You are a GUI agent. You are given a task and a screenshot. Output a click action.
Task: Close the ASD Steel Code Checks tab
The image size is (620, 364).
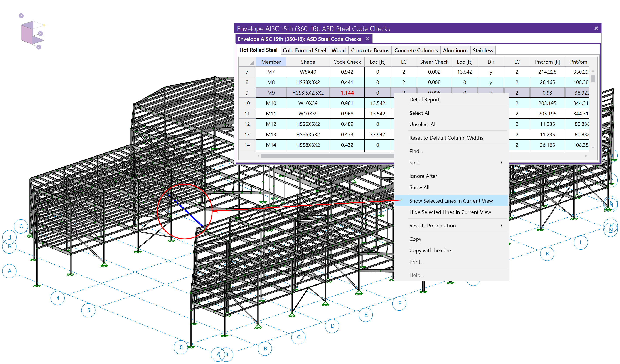pyautogui.click(x=367, y=39)
